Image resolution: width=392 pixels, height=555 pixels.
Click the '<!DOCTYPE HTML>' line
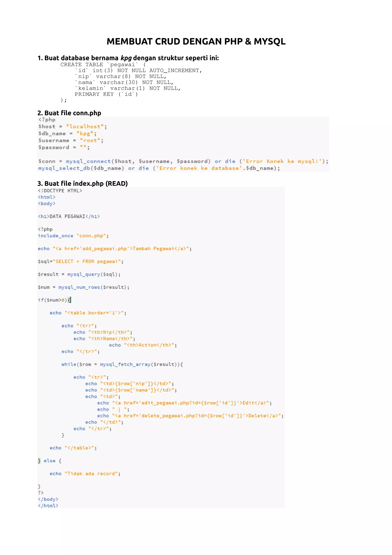pos(60,191)
